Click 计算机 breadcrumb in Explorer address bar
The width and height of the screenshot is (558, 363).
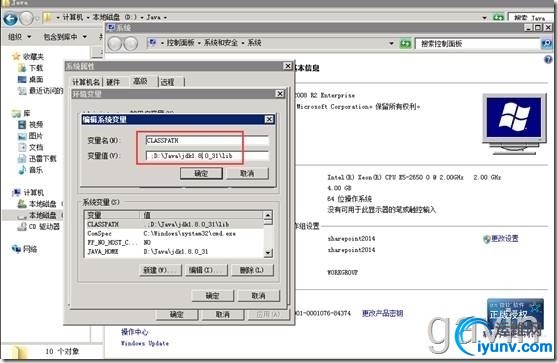coord(73,17)
